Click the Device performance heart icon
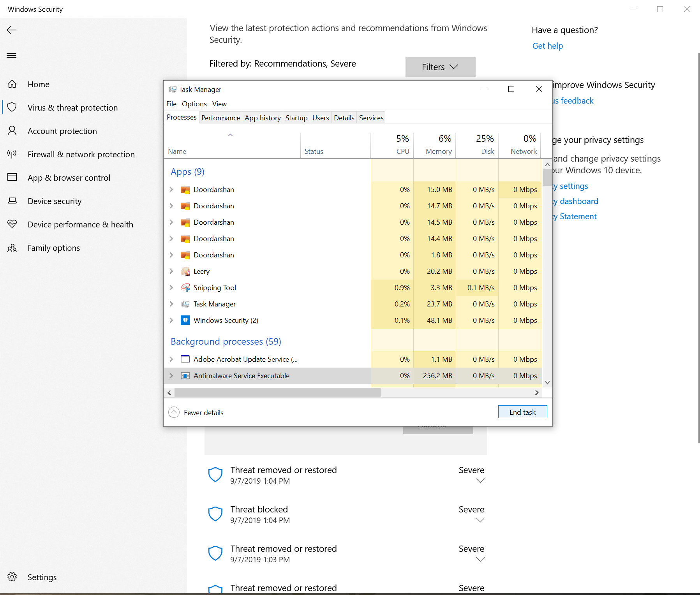The image size is (700, 595). pos(12,224)
